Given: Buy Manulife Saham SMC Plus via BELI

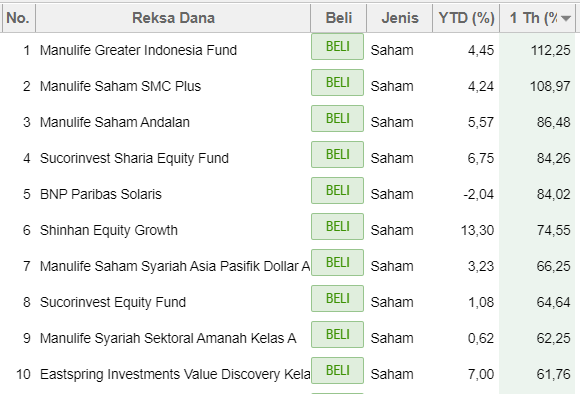Looking at the screenshot, I should click(x=337, y=82).
